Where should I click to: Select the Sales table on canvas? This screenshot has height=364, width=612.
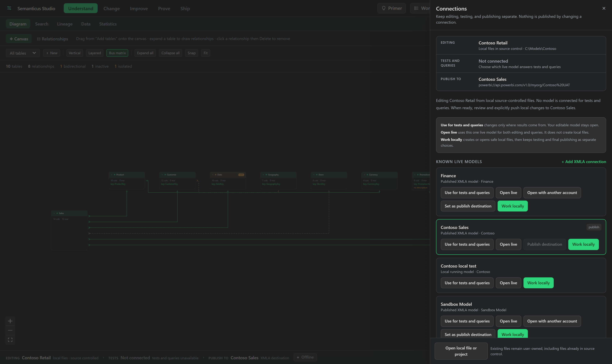[69, 230]
